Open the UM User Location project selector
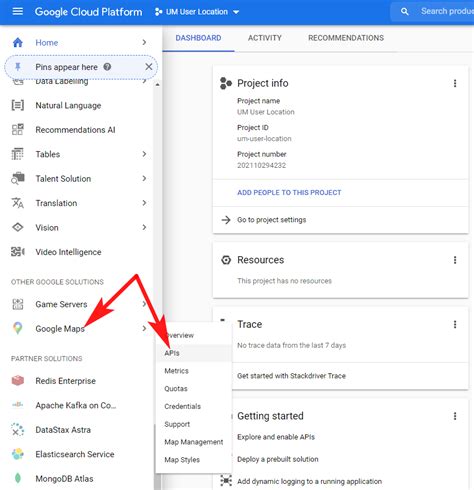The width and height of the screenshot is (474, 490). (x=197, y=12)
